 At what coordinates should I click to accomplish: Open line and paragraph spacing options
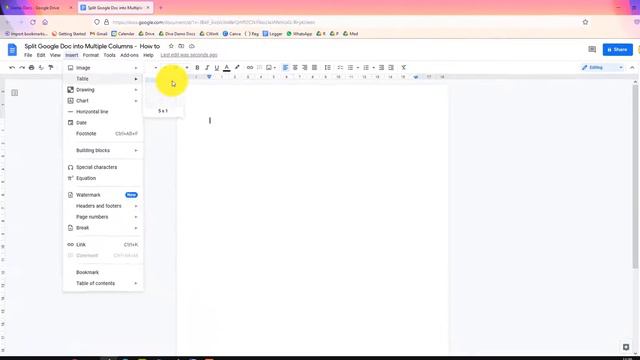point(327,67)
